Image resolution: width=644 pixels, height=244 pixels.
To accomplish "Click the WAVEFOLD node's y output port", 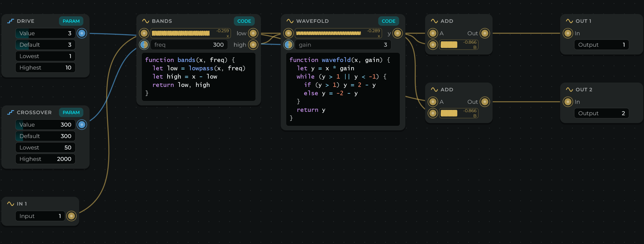I will (x=398, y=33).
